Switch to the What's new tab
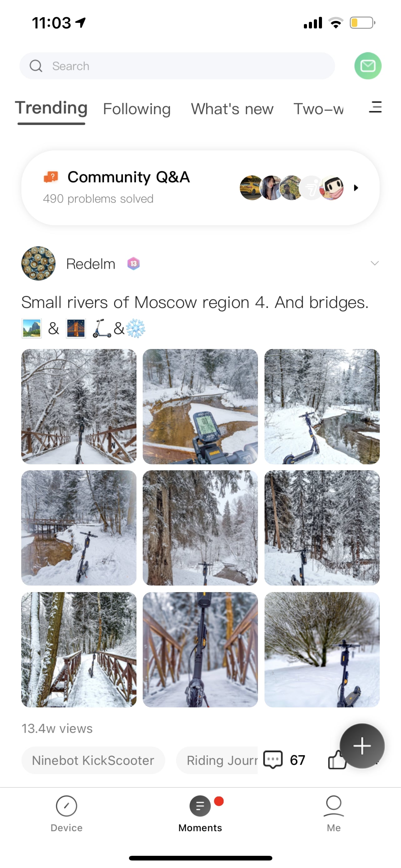This screenshot has height=868, width=401. 232,109
